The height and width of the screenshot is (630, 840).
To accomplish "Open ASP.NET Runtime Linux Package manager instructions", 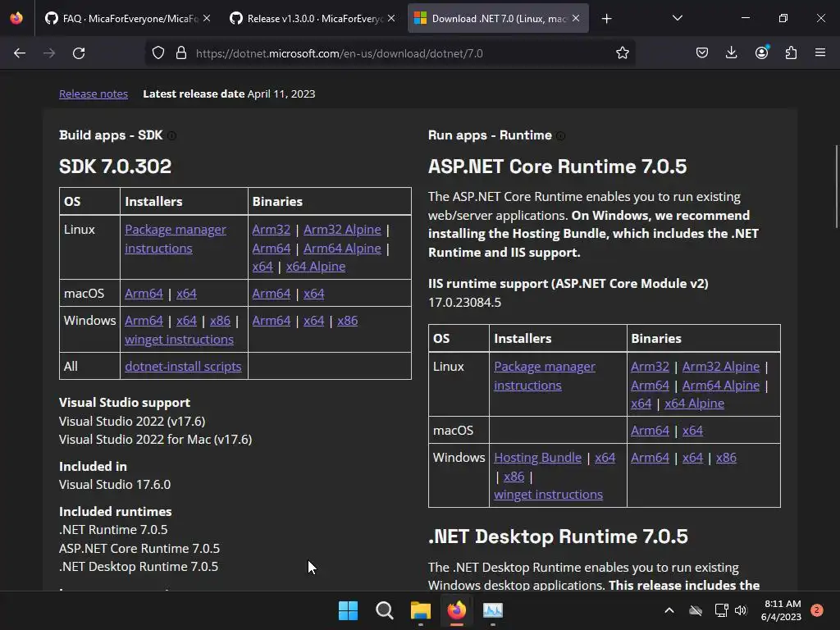I will pyautogui.click(x=545, y=376).
